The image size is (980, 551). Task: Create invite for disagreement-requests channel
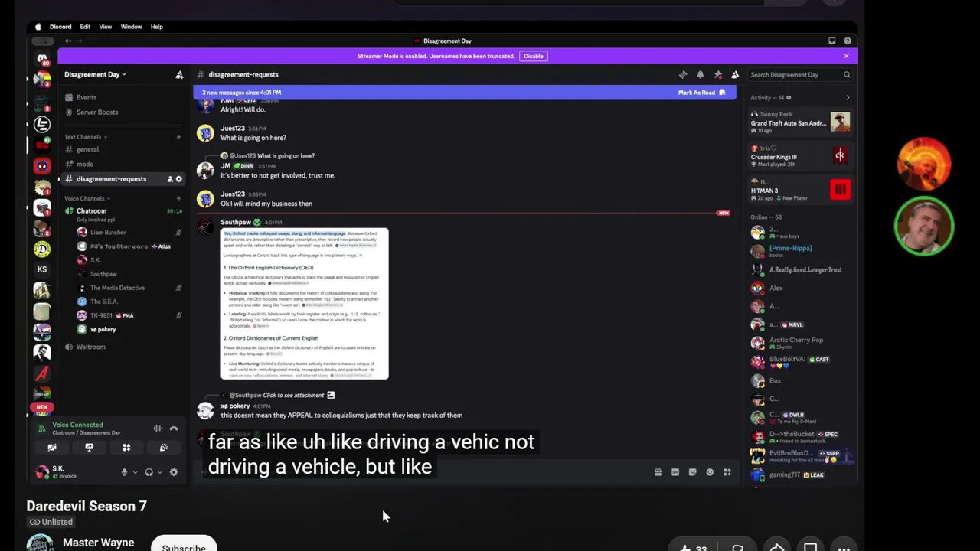(x=170, y=179)
